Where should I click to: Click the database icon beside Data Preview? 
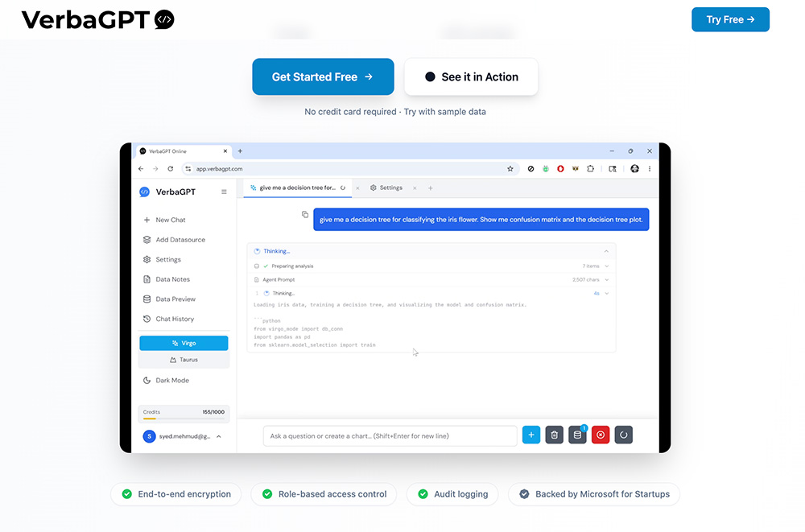pos(147,299)
